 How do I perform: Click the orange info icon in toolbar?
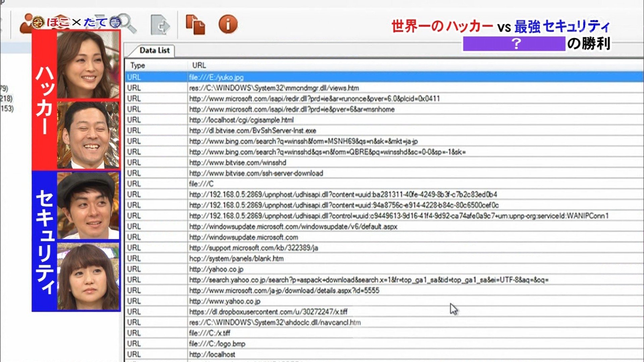(x=228, y=24)
